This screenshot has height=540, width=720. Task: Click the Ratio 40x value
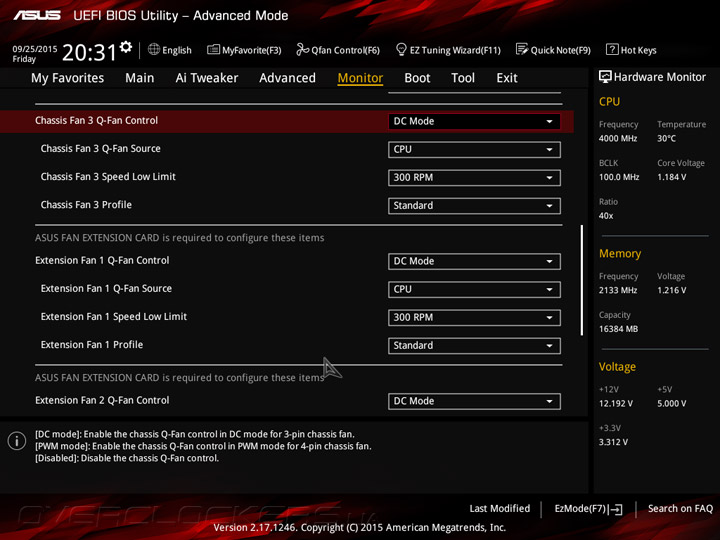pos(606,216)
